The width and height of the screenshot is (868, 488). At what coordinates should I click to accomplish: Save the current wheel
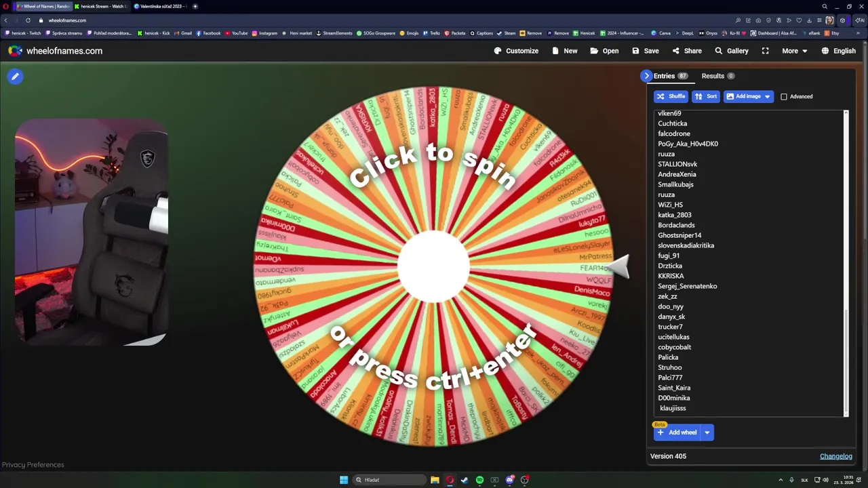coord(645,51)
